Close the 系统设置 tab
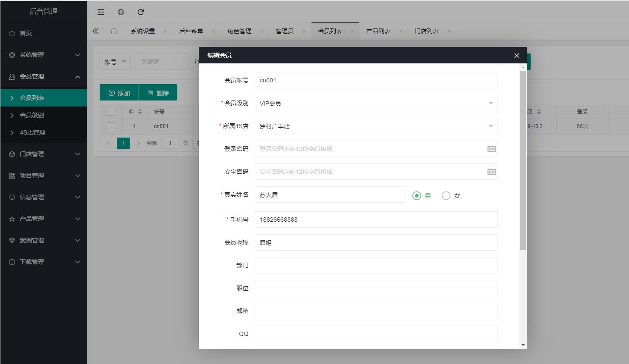The image size is (629, 364). pyautogui.click(x=165, y=31)
